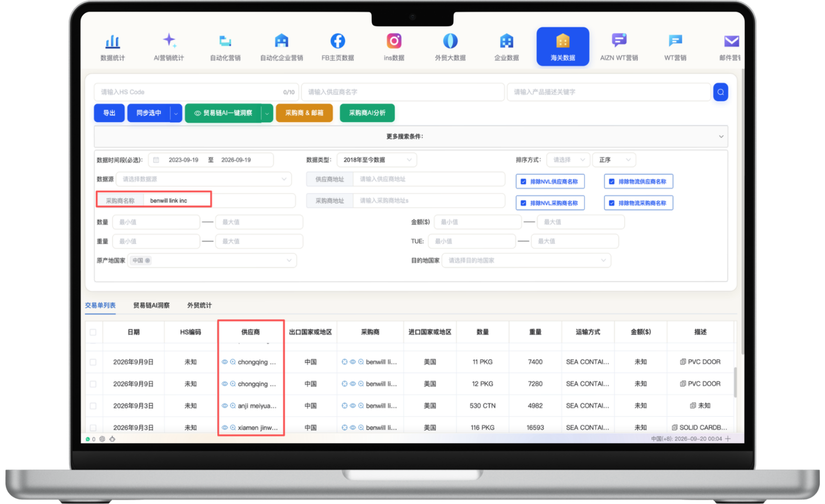This screenshot has width=825, height=504.
Task: View supplier eye icon for xiamen jinw...
Action: [x=225, y=428]
